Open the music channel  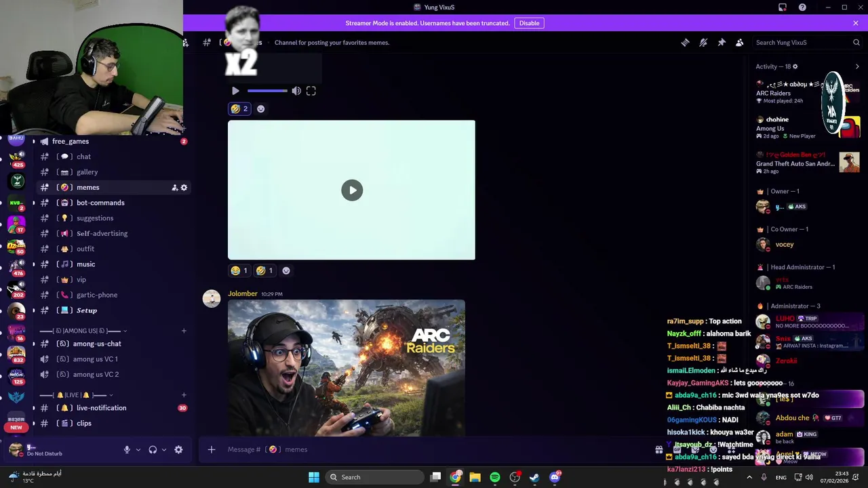[x=113, y=264]
